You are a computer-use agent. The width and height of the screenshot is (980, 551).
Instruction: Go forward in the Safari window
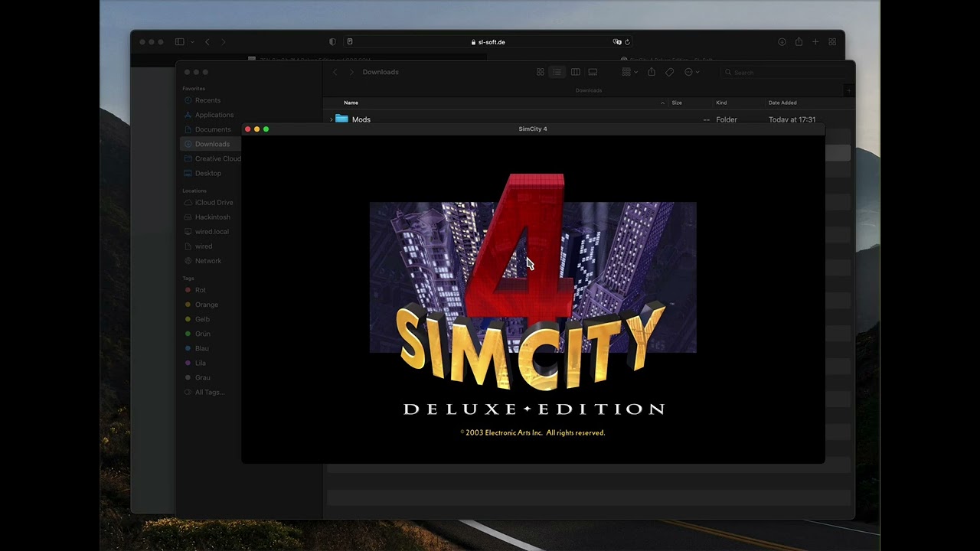point(224,42)
